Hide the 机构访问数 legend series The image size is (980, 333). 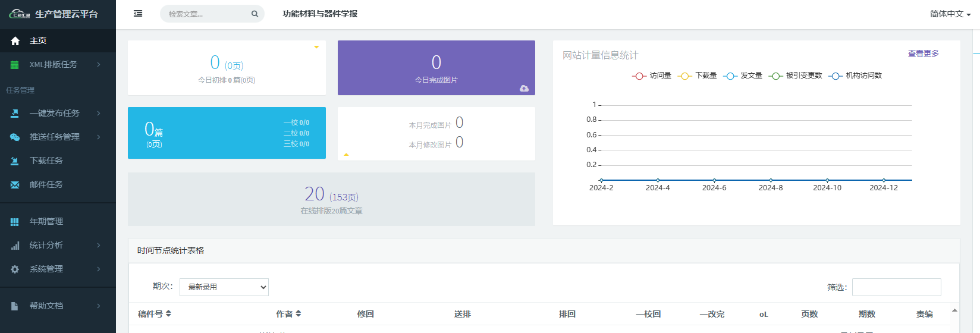(855, 76)
